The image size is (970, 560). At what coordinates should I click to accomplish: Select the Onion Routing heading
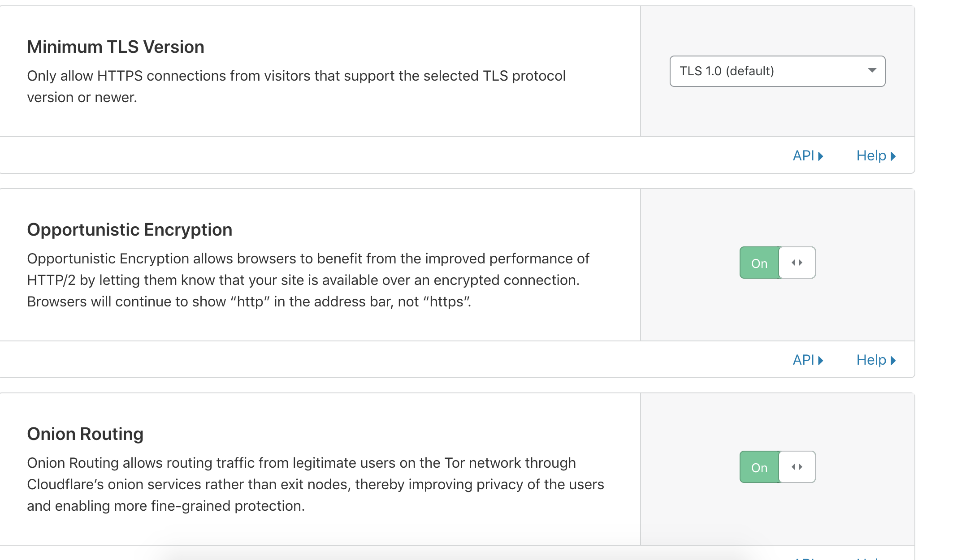(85, 434)
